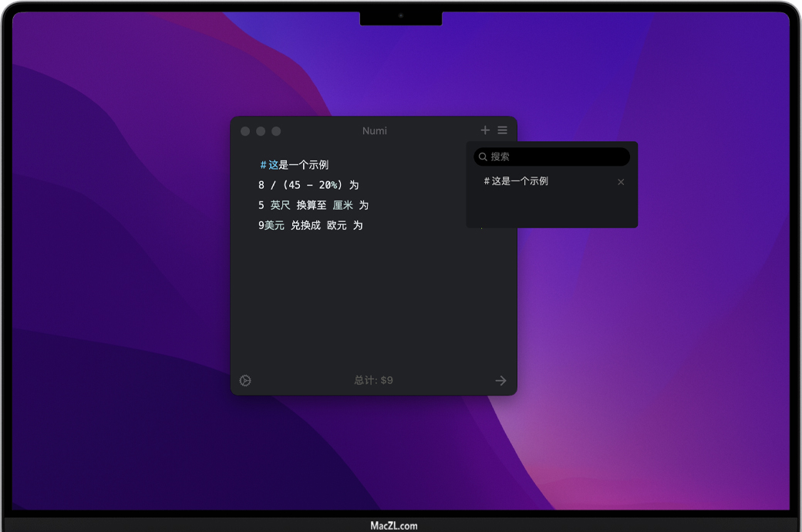Focus the 搜索 search field
The height and width of the screenshot is (532, 802).
coord(555,157)
